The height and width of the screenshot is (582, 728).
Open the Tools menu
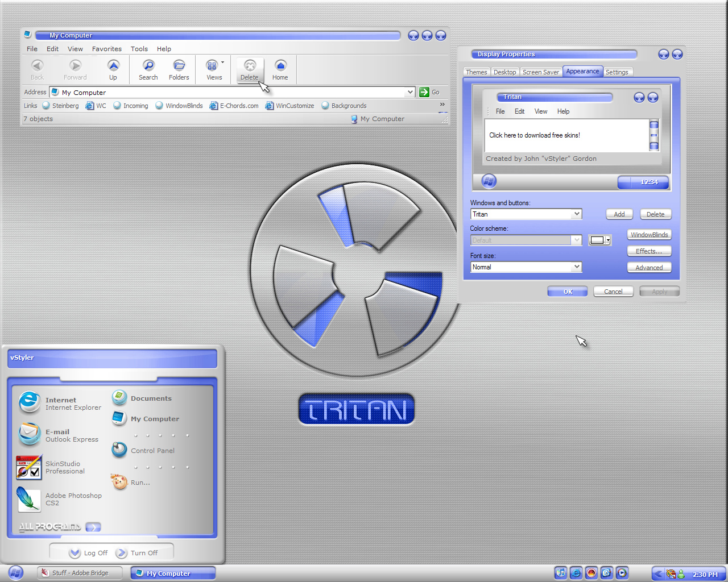pos(139,49)
